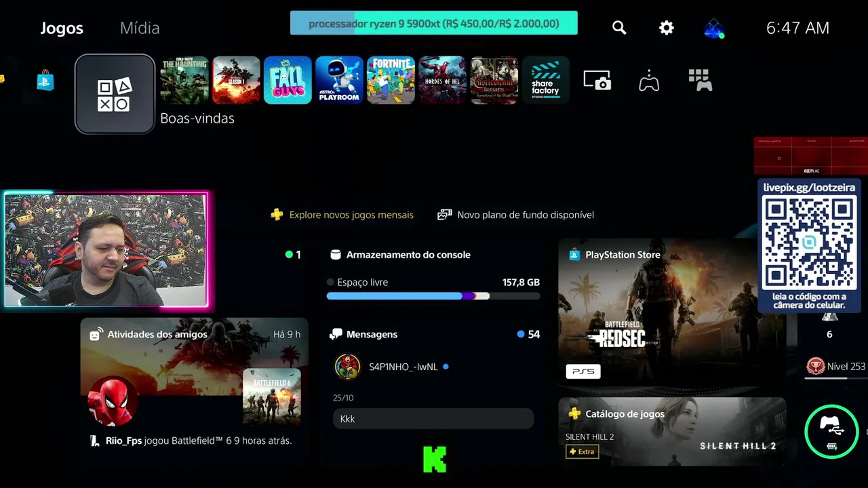The image size is (868, 488).
Task: Click the online friends count indicator 1
Action: 293,255
